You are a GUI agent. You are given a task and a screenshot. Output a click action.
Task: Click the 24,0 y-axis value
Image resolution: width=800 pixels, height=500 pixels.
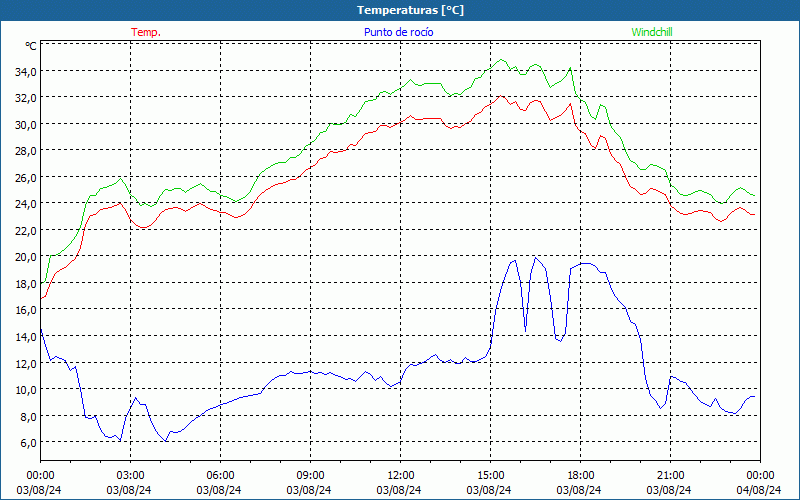pos(26,204)
